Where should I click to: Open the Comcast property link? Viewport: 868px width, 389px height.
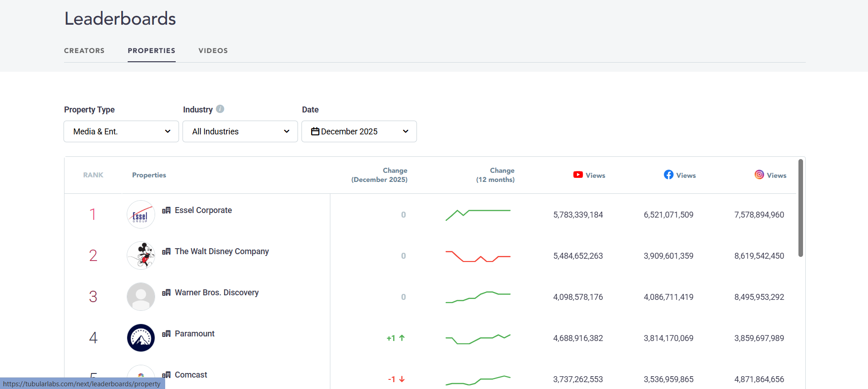191,375
